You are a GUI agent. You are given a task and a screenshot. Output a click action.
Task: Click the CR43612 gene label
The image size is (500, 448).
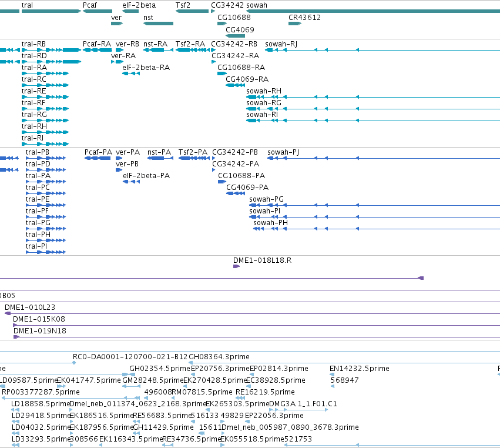point(304,18)
